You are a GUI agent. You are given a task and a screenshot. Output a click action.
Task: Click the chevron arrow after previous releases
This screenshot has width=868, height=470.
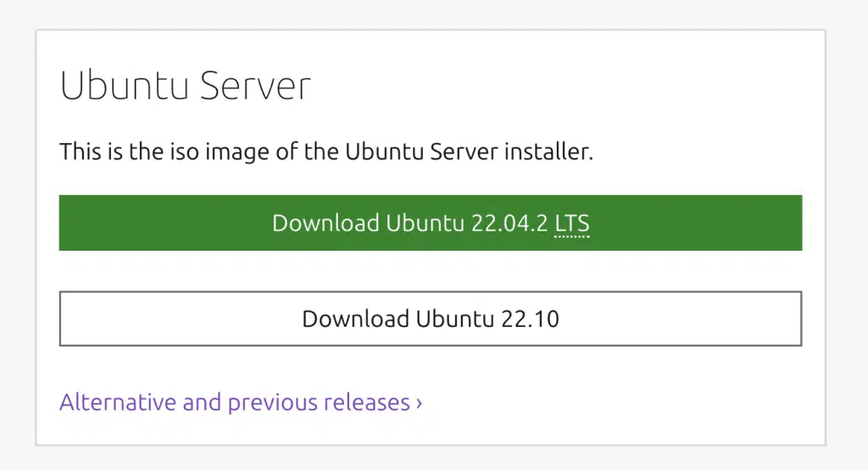point(419,403)
